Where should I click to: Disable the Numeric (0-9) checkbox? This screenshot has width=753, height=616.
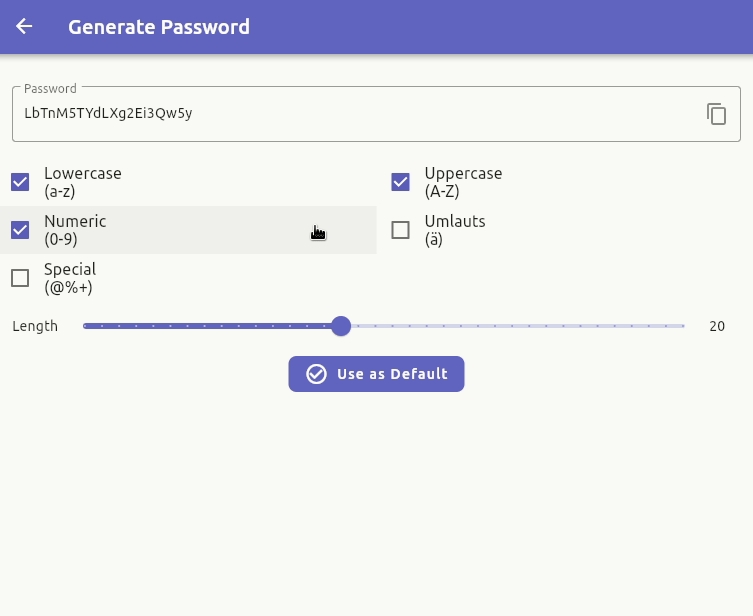point(20,230)
